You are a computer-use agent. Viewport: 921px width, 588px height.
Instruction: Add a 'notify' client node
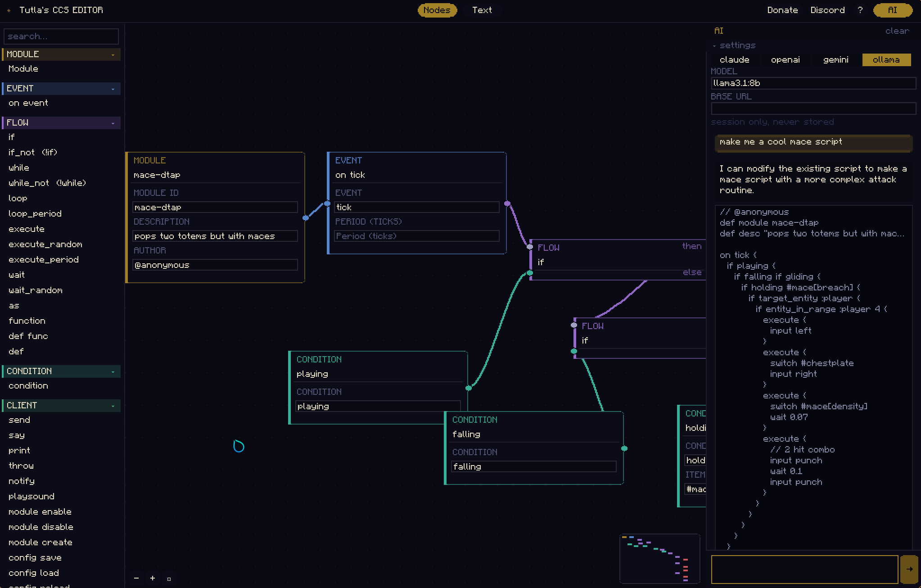pos(22,481)
